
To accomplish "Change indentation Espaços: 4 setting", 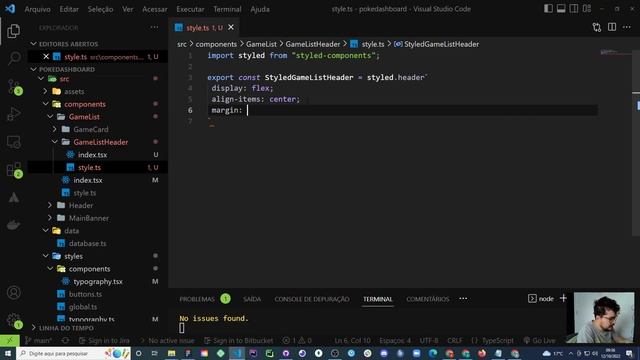I will coord(395,340).
